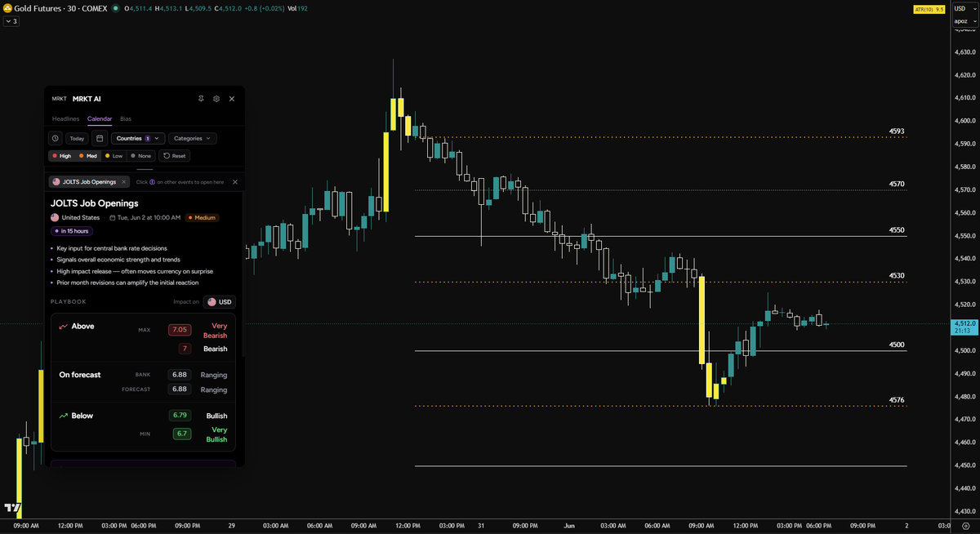Viewport: 980px width, 534px height.
Task: Click the clock icon in calendar filters
Action: pyautogui.click(x=55, y=139)
